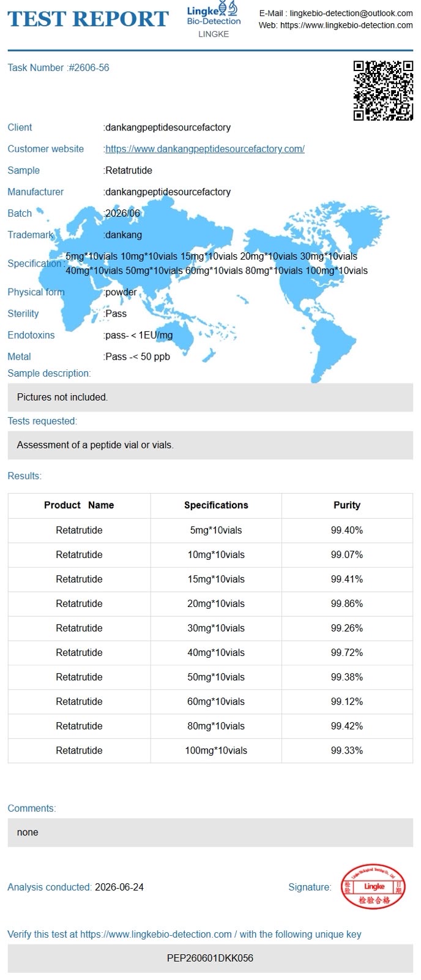This screenshot has width=421, height=980.
Task: Click the verification URL near the unique key
Action: click(x=156, y=934)
